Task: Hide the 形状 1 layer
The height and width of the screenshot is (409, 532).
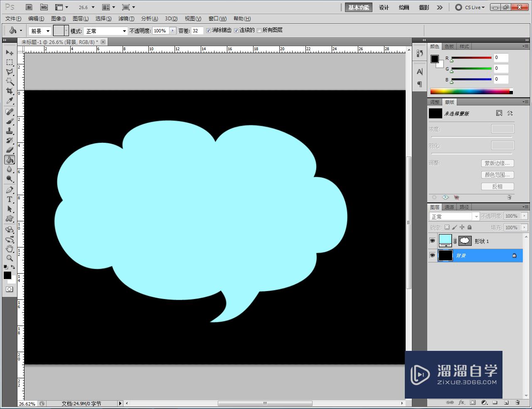Action: point(432,241)
